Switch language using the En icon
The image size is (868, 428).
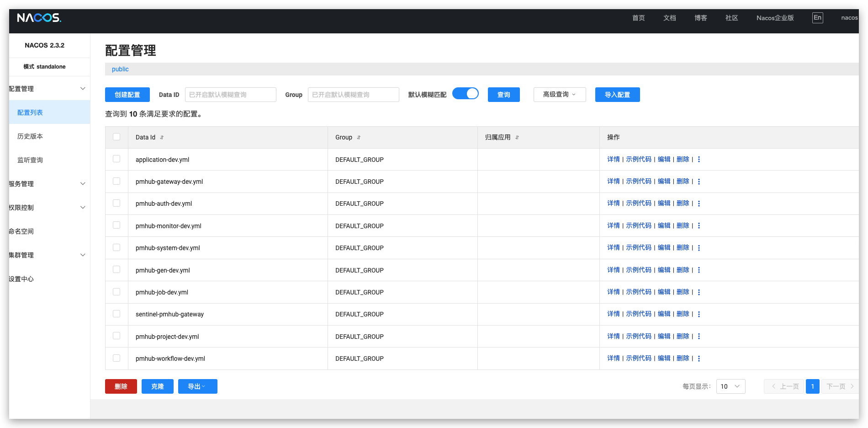(817, 18)
